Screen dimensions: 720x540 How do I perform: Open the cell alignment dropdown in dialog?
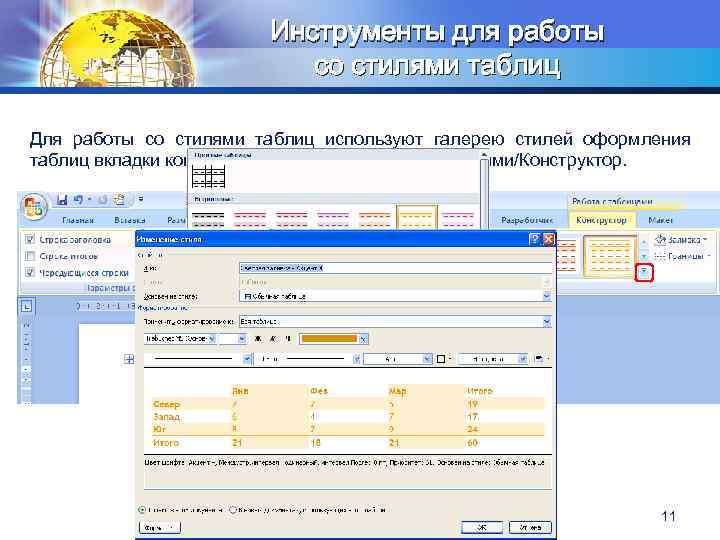(x=523, y=359)
